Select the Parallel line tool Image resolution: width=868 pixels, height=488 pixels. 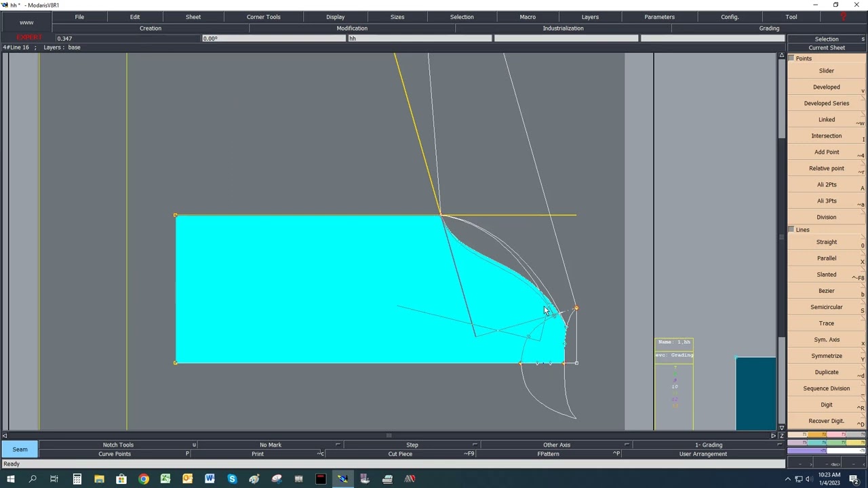(826, 258)
